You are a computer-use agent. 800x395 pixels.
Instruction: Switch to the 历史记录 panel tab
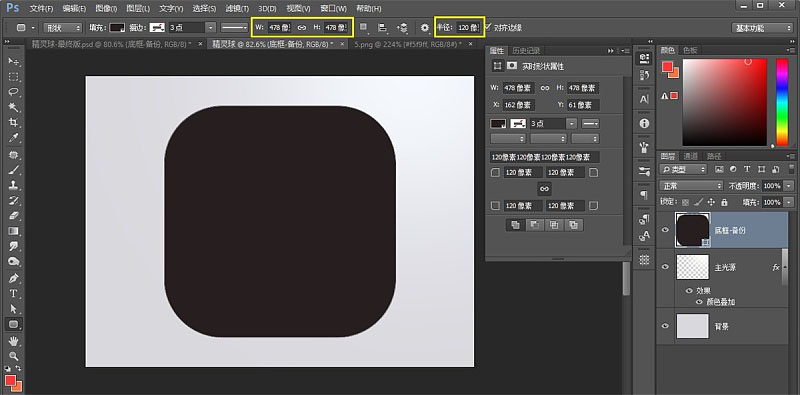tap(526, 51)
